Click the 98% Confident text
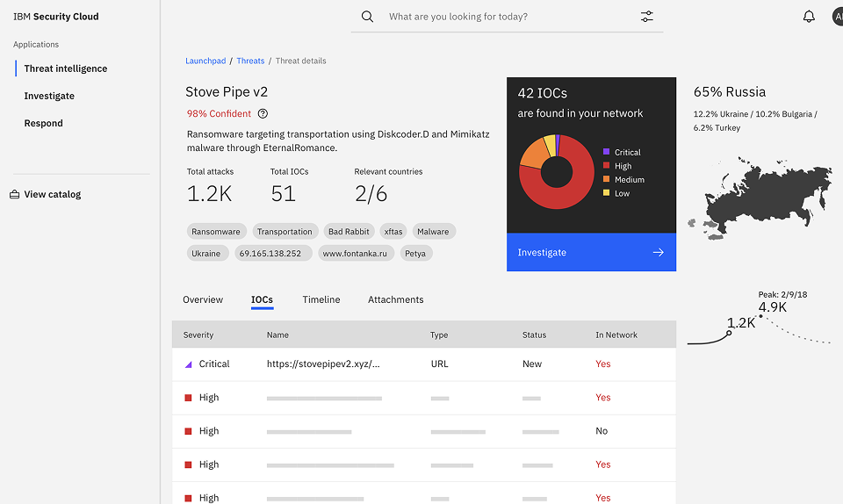The image size is (843, 504). [219, 113]
